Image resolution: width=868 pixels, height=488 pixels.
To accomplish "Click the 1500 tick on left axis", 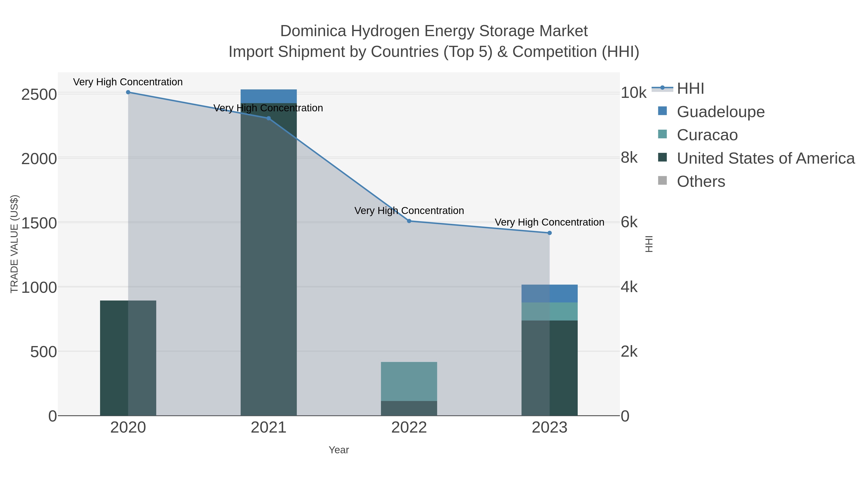I will click(x=39, y=223).
